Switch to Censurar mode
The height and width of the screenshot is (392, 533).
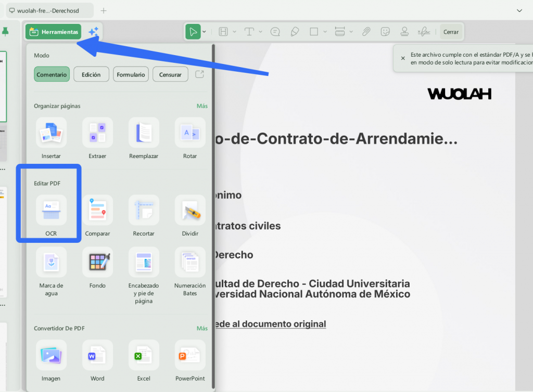[170, 74]
